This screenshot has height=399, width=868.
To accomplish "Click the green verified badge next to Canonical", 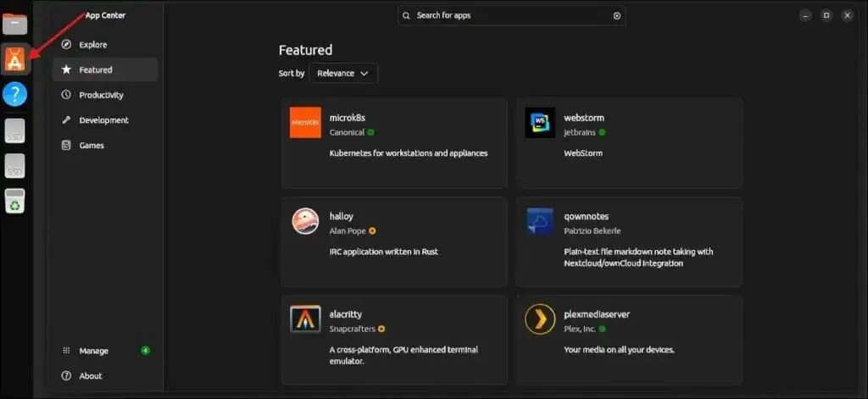I will tap(371, 132).
